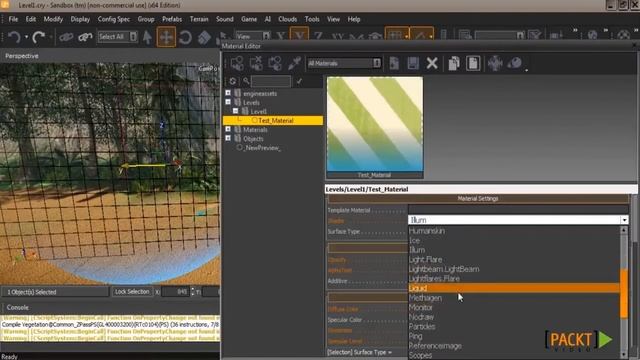Choose the Ice shader option
The height and width of the screenshot is (360, 640).
(514, 240)
